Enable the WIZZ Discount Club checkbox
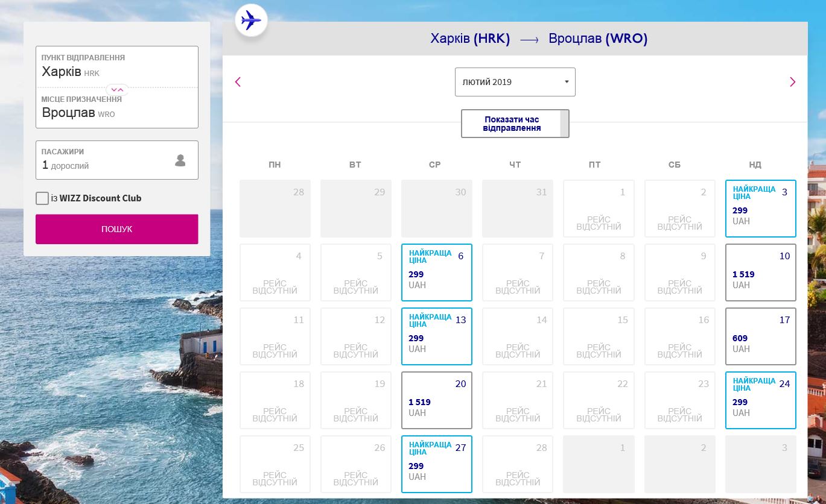The height and width of the screenshot is (504, 826). point(42,198)
